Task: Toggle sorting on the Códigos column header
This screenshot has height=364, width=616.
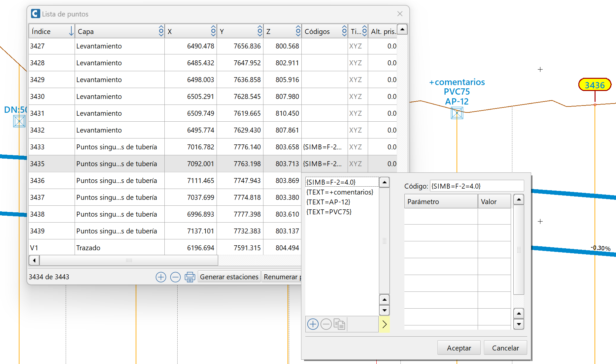Action: point(344,31)
